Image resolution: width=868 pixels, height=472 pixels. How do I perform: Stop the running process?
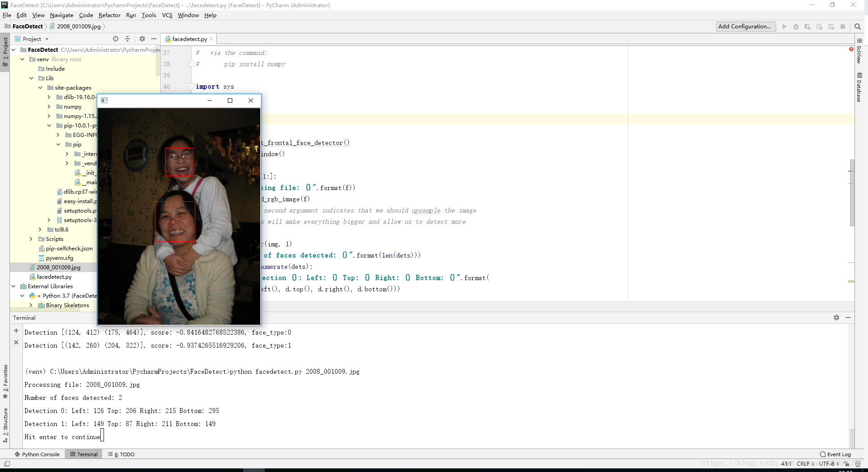point(843,27)
